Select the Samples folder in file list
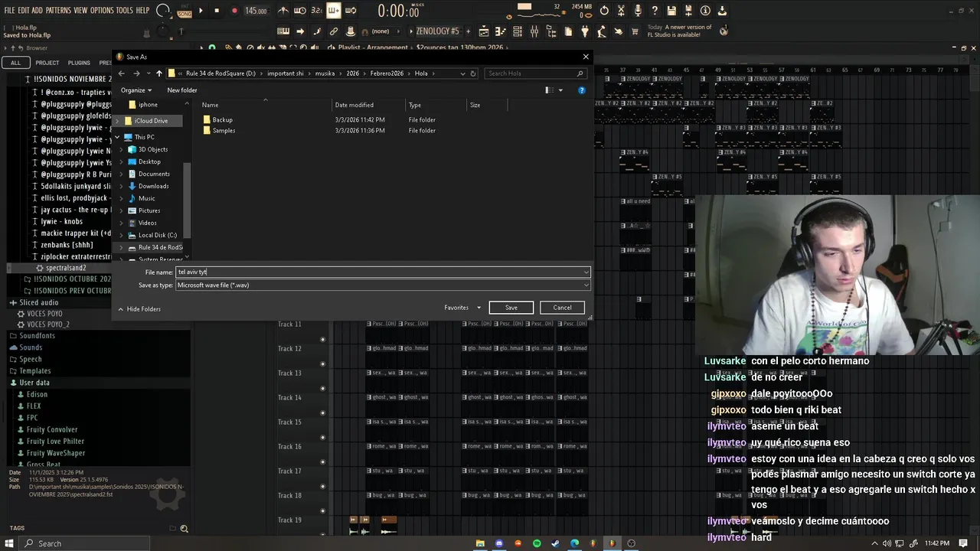Image resolution: width=980 pixels, height=551 pixels. [224, 131]
